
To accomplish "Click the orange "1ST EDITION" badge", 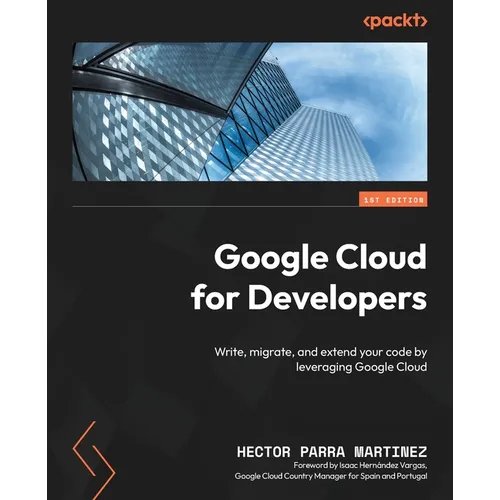I will click(393, 200).
